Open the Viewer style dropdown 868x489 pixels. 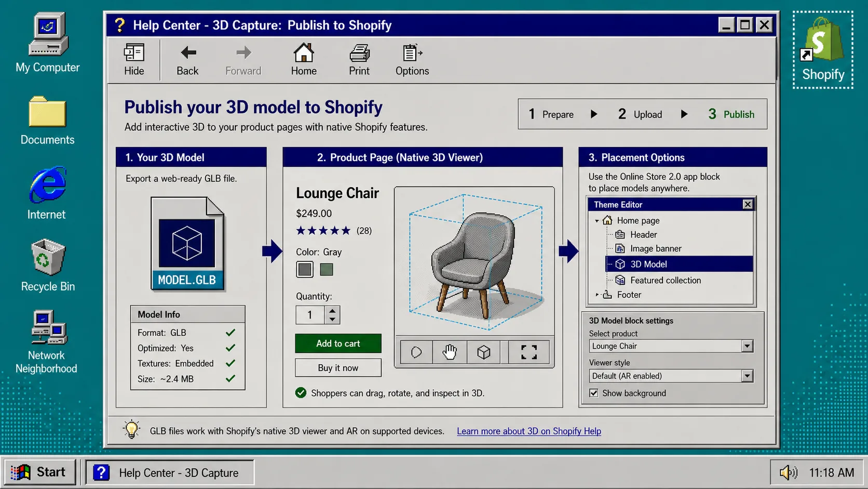coord(747,376)
